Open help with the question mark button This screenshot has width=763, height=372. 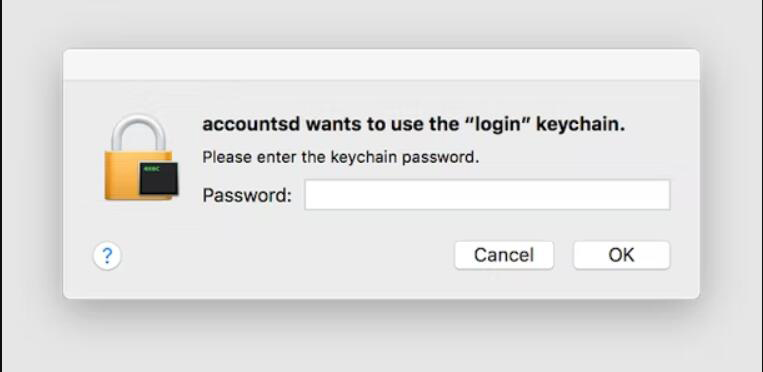[107, 256]
